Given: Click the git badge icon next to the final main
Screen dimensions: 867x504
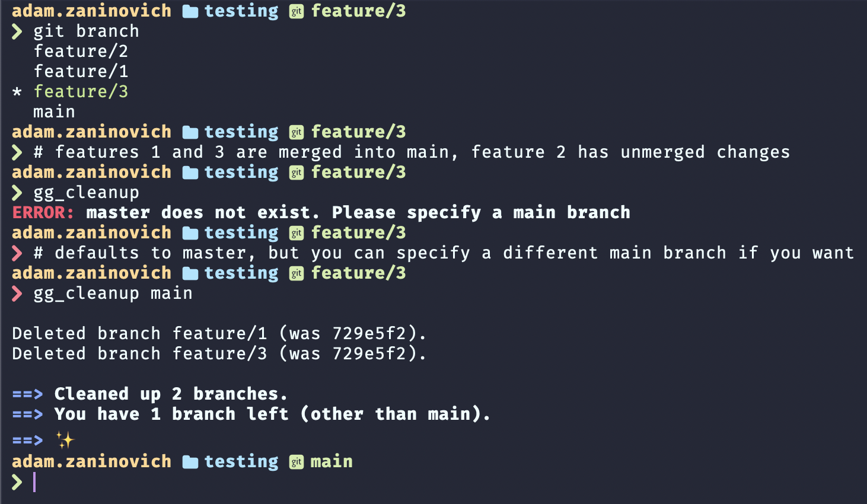Looking at the screenshot, I should coord(297,462).
